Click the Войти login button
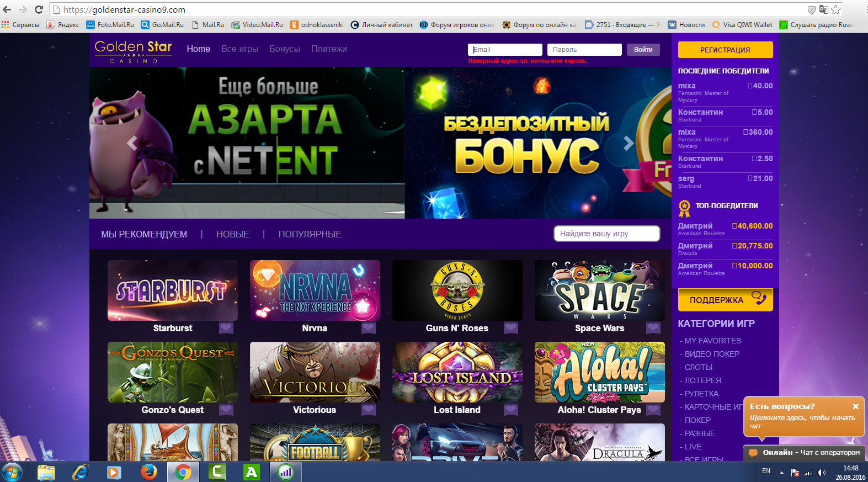The width and height of the screenshot is (868, 482). pyautogui.click(x=643, y=50)
